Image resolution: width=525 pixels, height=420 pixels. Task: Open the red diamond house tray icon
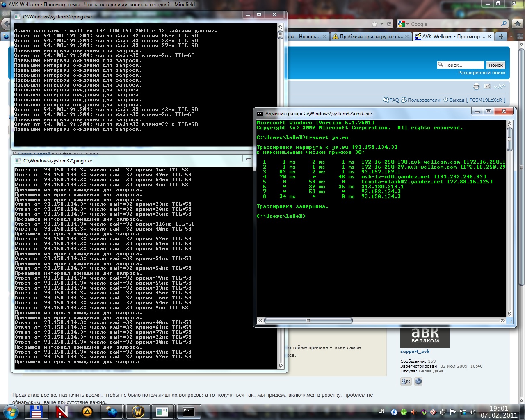[x=433, y=412]
